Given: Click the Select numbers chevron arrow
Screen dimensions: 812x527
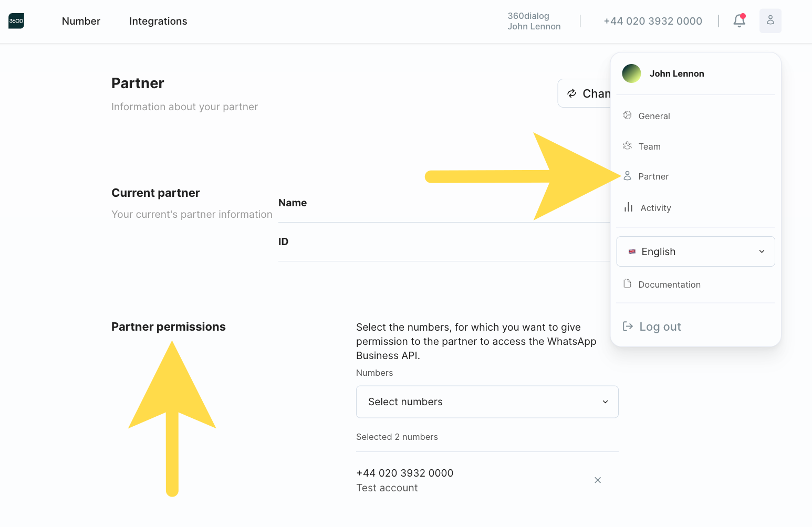Looking at the screenshot, I should point(605,402).
